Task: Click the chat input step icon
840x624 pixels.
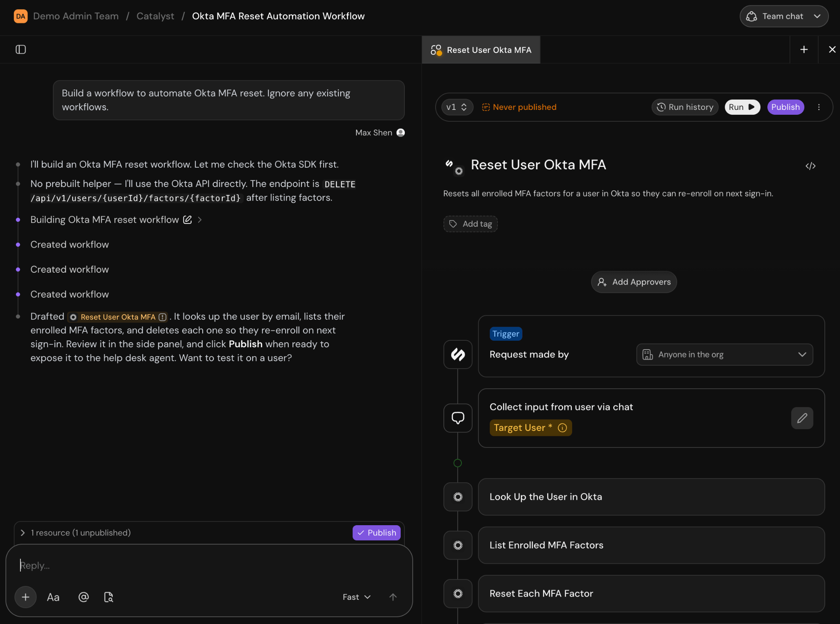Action: coord(458,418)
